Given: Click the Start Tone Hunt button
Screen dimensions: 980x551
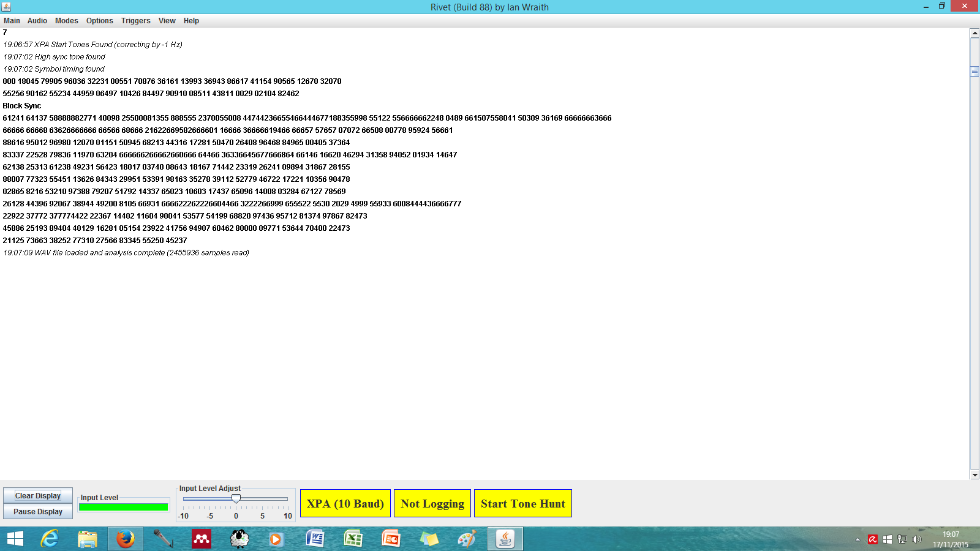Looking at the screenshot, I should (522, 503).
